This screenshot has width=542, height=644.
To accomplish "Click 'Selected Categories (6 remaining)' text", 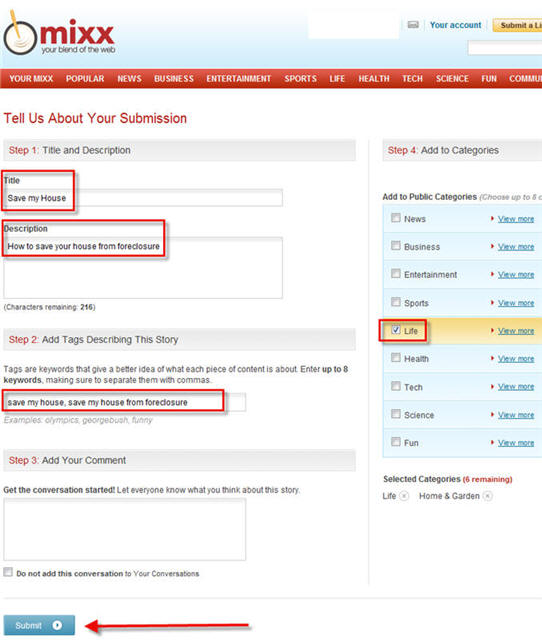I will pyautogui.click(x=448, y=479).
